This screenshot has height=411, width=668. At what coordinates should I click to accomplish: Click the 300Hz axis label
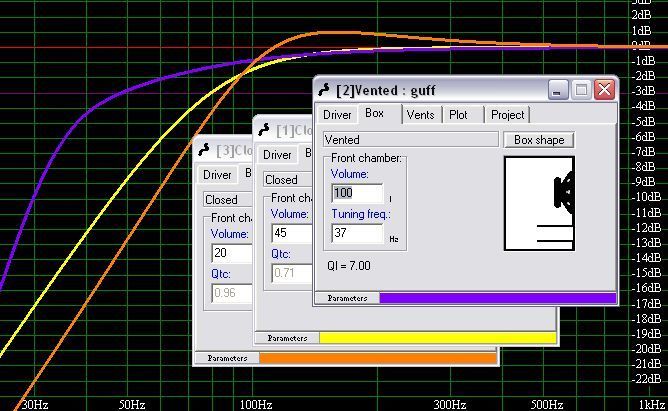(x=449, y=404)
